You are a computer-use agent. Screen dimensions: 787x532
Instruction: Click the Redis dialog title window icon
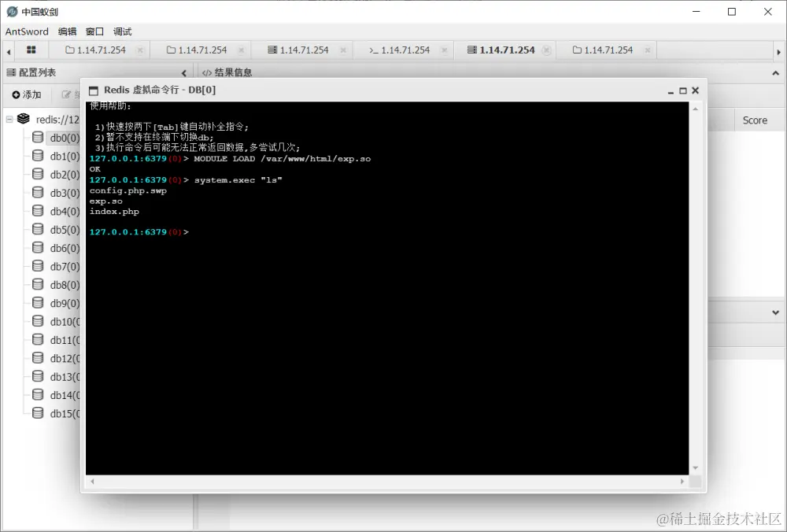pyautogui.click(x=94, y=91)
